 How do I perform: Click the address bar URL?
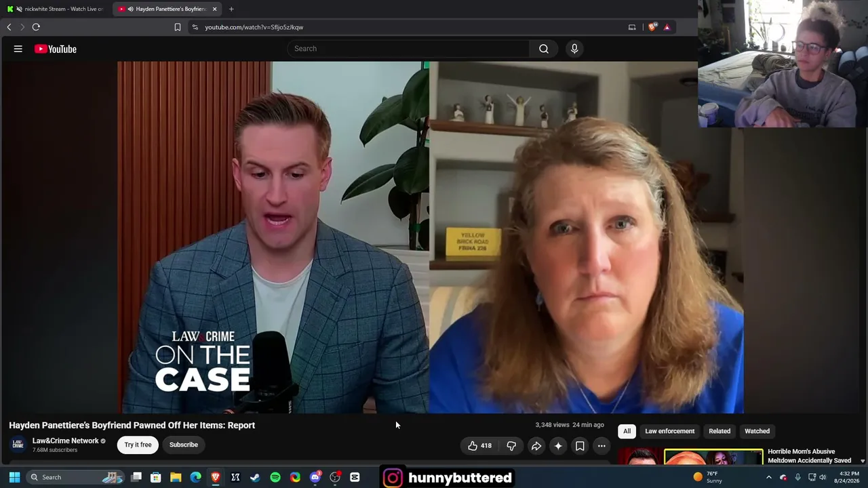coord(254,27)
